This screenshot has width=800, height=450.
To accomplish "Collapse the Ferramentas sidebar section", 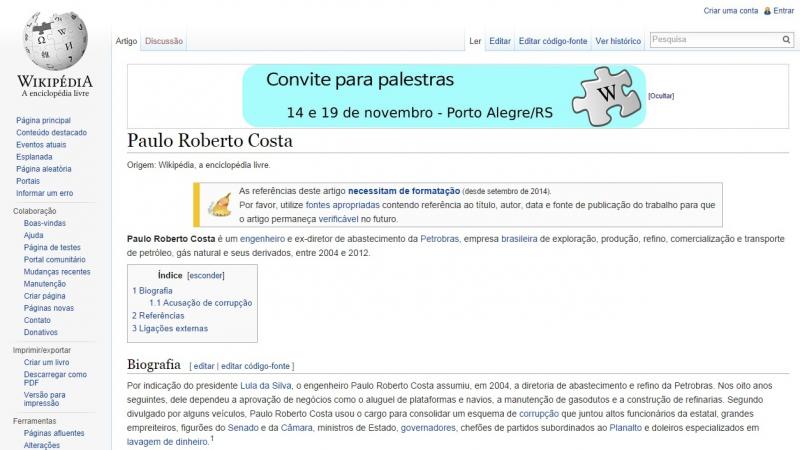I will pyautogui.click(x=34, y=421).
